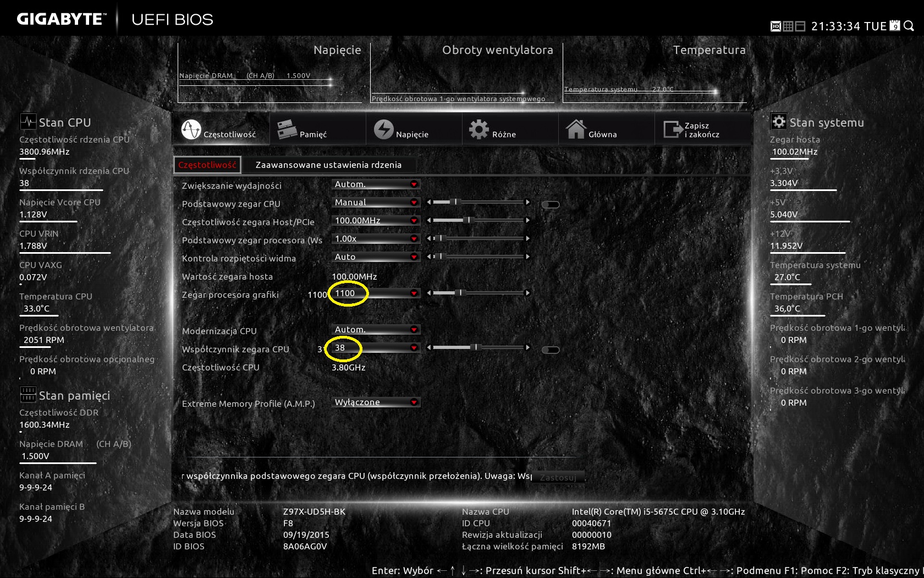Select the red Częstotliwość sub-tab
This screenshot has height=578, width=924.
point(207,165)
